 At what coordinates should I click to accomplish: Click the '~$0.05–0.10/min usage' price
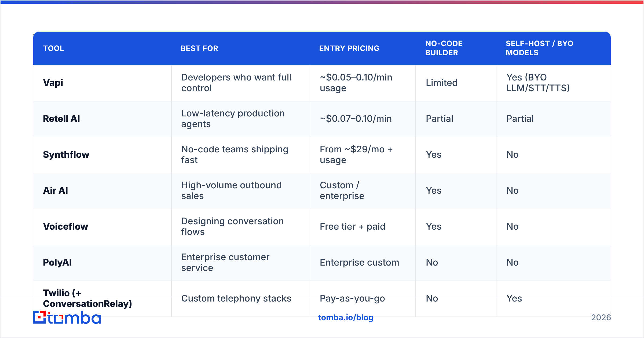[356, 83]
